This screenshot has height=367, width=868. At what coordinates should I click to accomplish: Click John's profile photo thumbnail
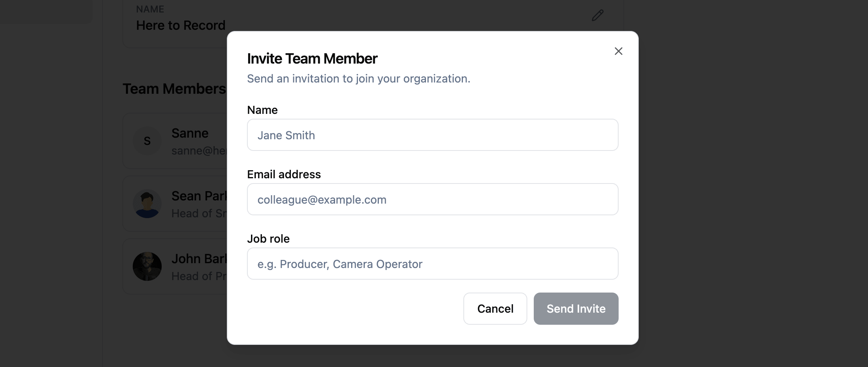(147, 266)
